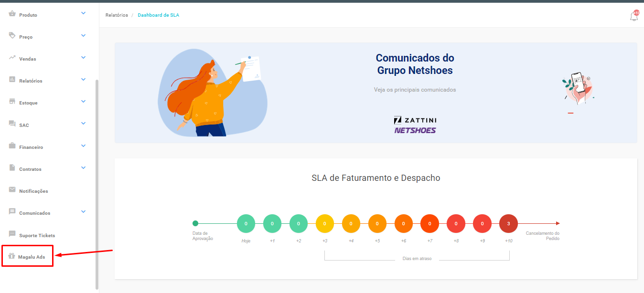Expand the Comunicados dropdown arrow
Image resolution: width=644 pixels, height=293 pixels.
coord(84,212)
